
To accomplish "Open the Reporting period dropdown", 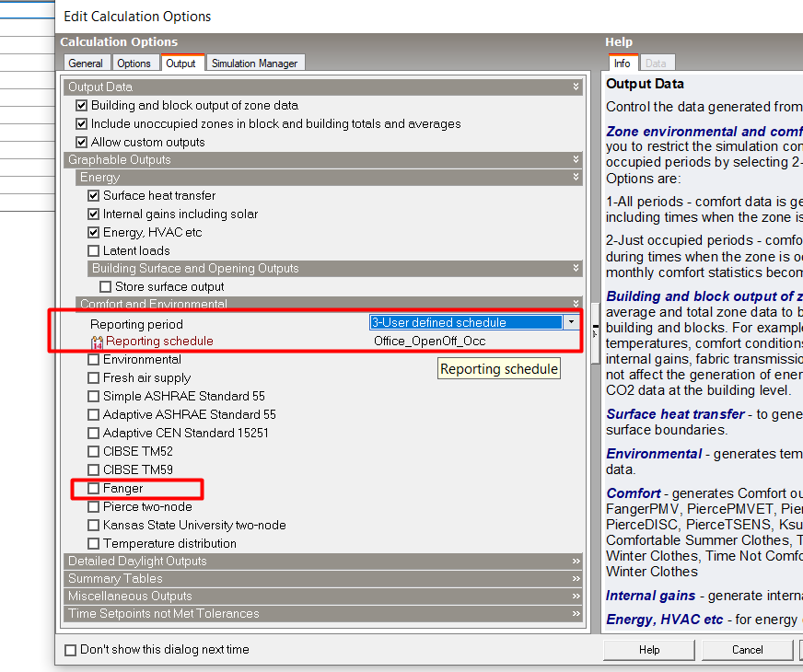I will pos(571,322).
